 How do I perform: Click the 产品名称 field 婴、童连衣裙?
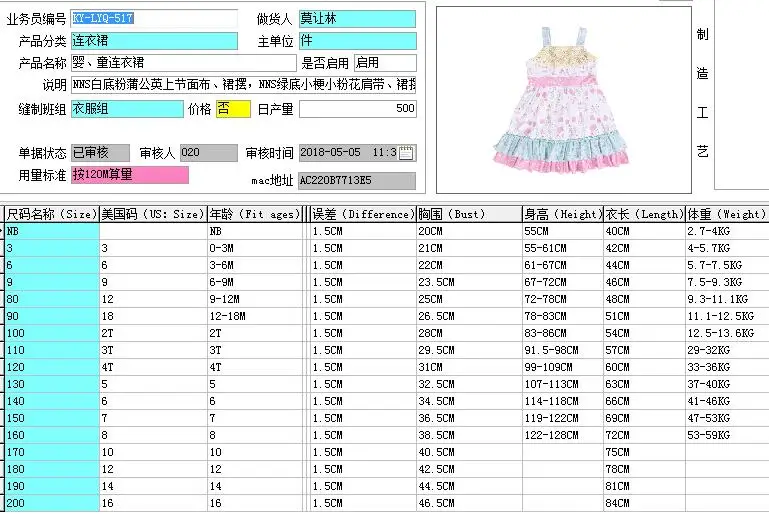(183, 63)
